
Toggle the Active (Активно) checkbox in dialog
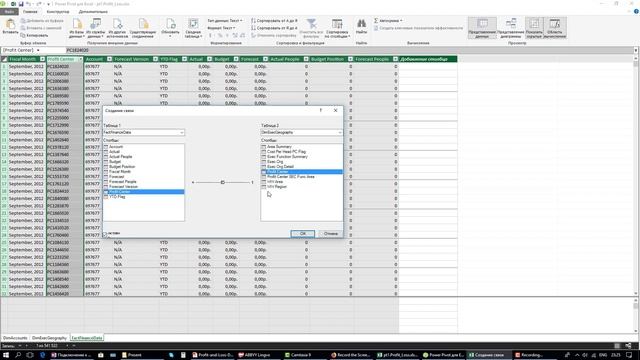tap(105, 234)
